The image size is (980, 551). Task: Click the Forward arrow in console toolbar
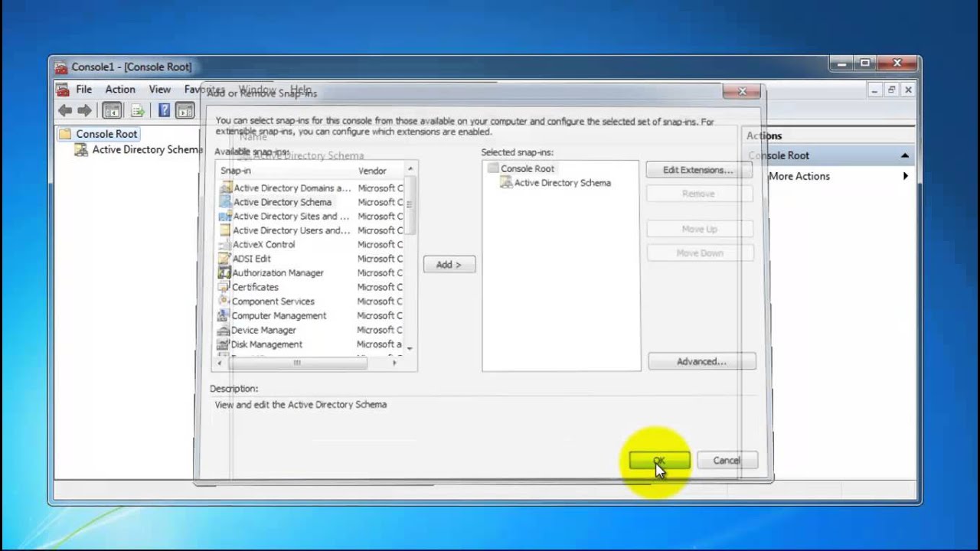[84, 111]
